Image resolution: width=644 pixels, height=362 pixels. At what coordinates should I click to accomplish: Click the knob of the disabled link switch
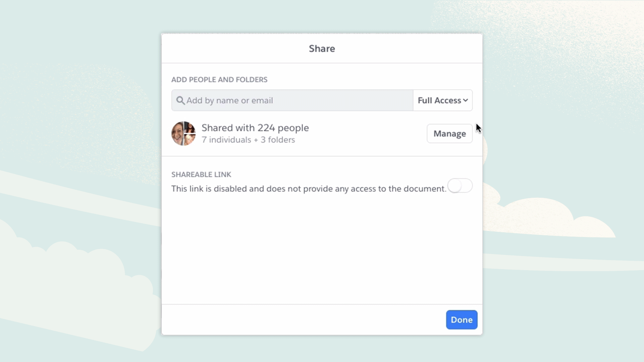[455, 186]
